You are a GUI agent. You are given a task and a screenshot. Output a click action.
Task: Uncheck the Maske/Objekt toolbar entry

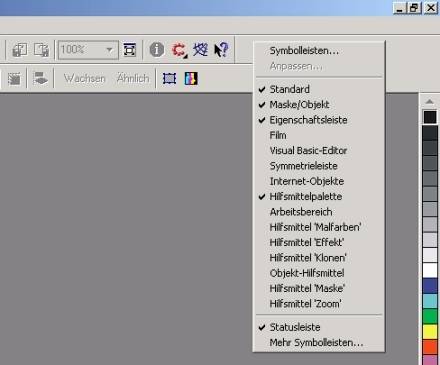pos(319,105)
